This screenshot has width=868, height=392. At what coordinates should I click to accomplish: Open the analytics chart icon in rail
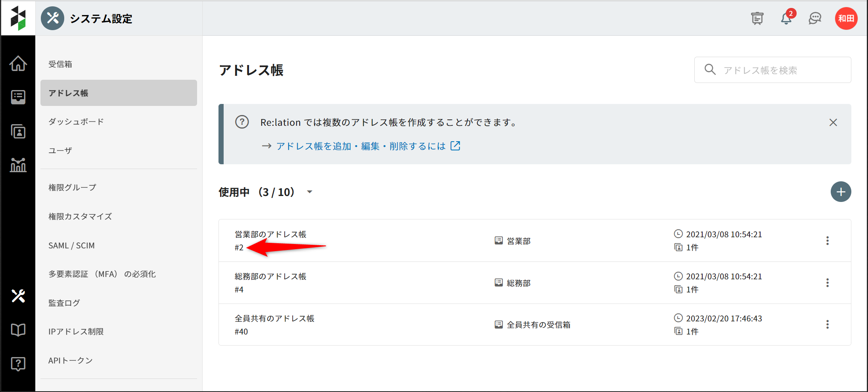pyautogui.click(x=18, y=165)
